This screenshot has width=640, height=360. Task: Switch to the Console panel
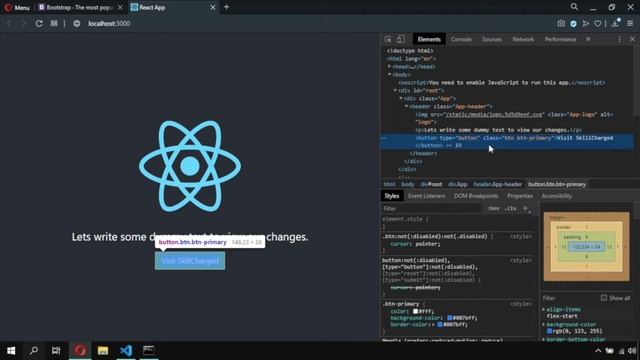tap(461, 39)
